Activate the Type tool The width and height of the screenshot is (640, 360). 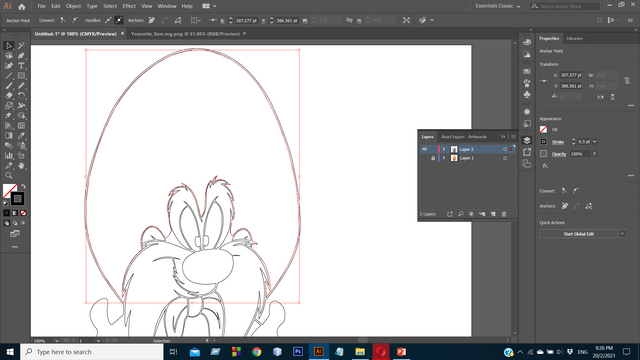21,66
